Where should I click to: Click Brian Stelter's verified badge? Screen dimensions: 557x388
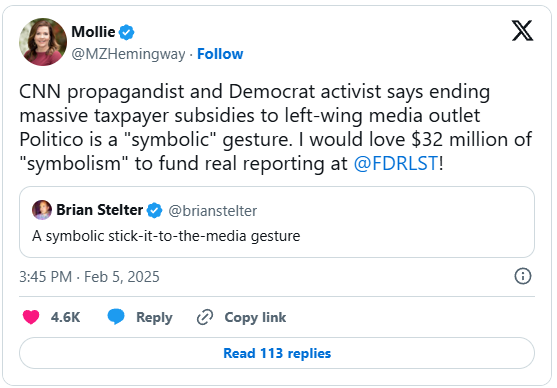click(155, 210)
